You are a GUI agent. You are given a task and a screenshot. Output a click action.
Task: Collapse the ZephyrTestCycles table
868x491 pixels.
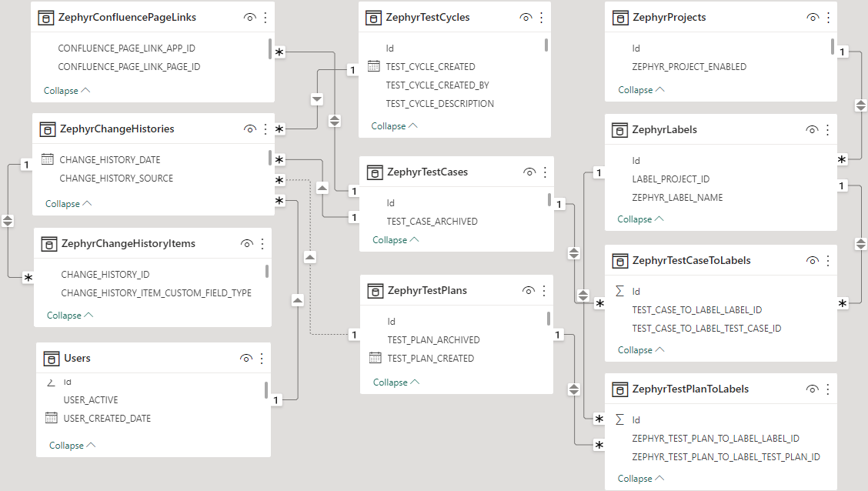395,125
